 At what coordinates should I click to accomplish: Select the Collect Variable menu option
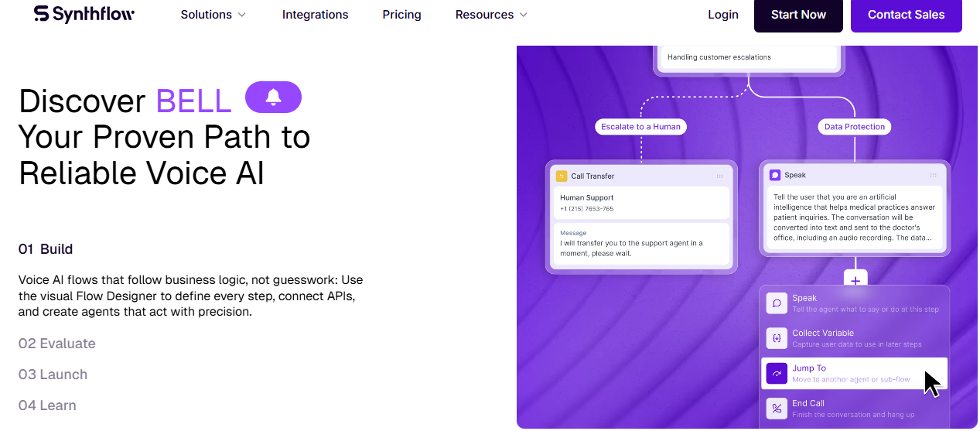[854, 338]
